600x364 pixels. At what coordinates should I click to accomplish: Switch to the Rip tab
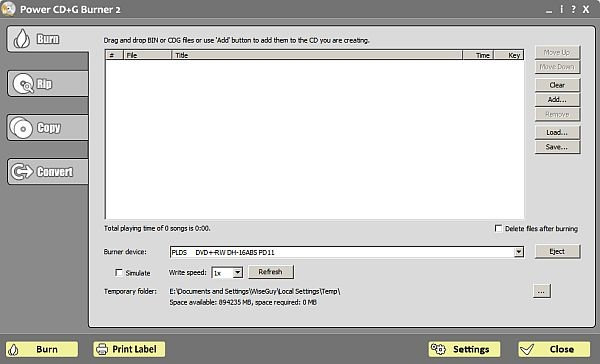coord(48,83)
